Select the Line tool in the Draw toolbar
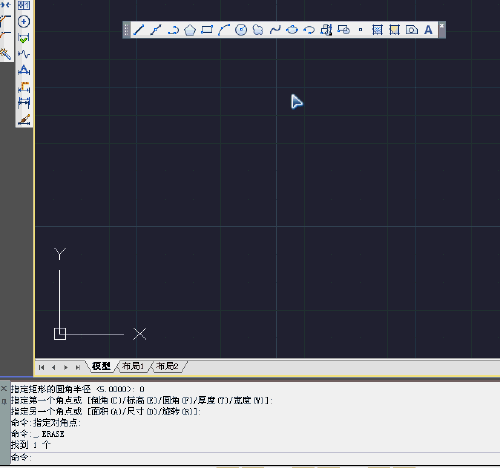 (139, 30)
